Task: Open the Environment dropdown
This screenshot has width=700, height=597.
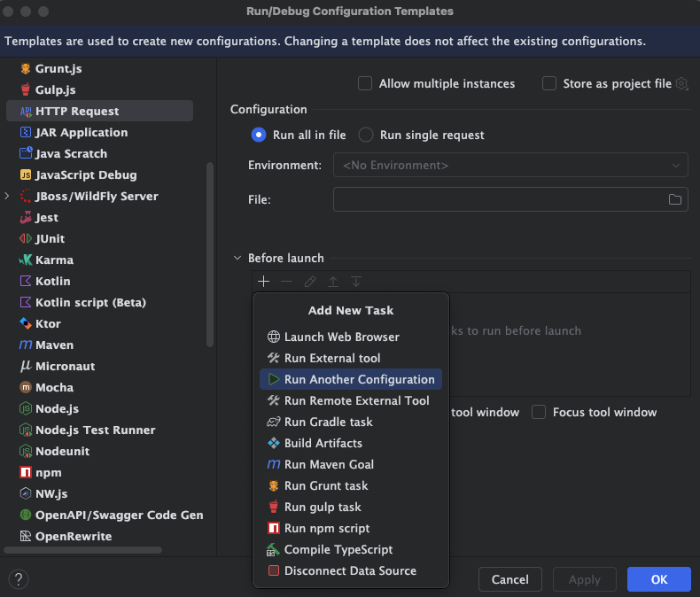Action: [510, 165]
